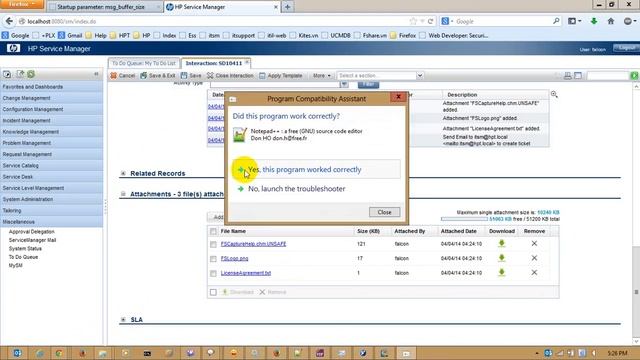Screen dimensions: 640x360
Task: Click the window view icon beside print
Action: (578, 76)
